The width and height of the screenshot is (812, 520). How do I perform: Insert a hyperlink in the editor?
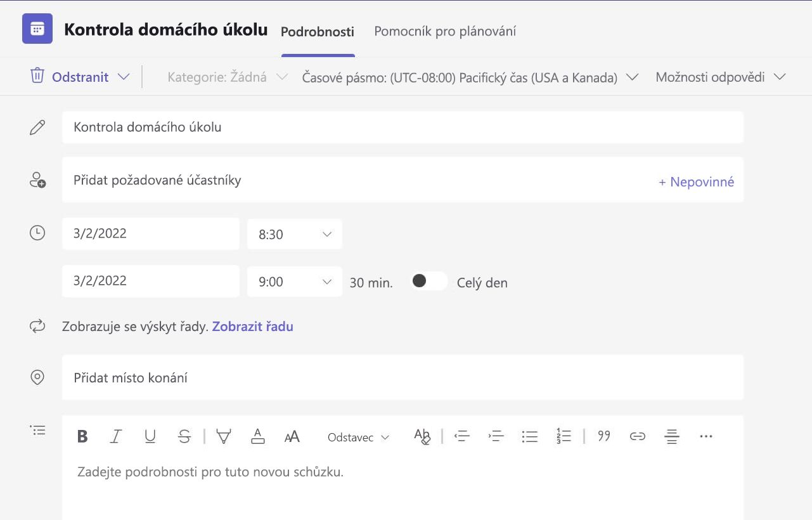[638, 436]
